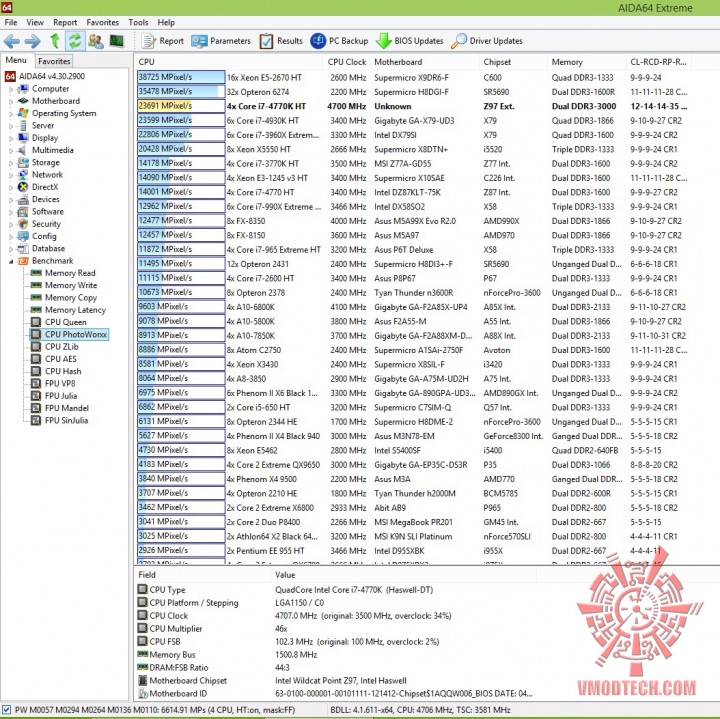720x719 pixels.
Task: Click the green Up arrow icon
Action: pos(55,41)
